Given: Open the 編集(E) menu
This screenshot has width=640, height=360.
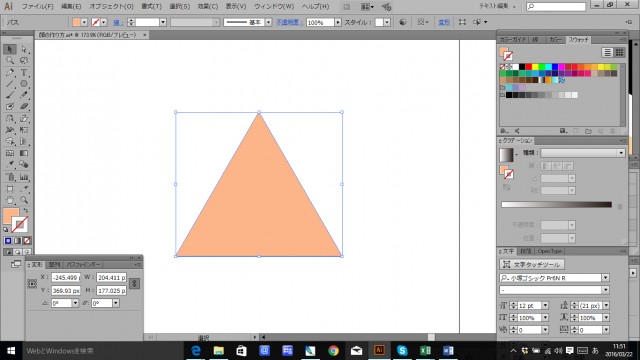Looking at the screenshot, I should coord(71,7).
